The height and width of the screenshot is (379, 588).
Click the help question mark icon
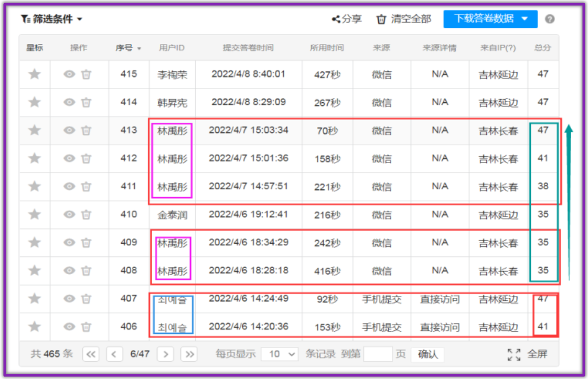(x=550, y=19)
